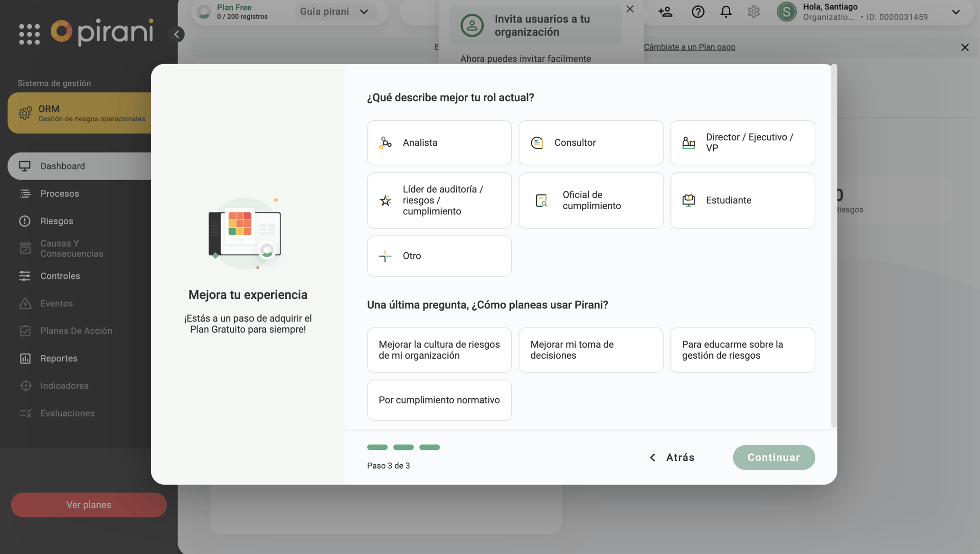The width and height of the screenshot is (980, 554).
Task: Click the settings gear in the top bar
Action: (x=754, y=12)
